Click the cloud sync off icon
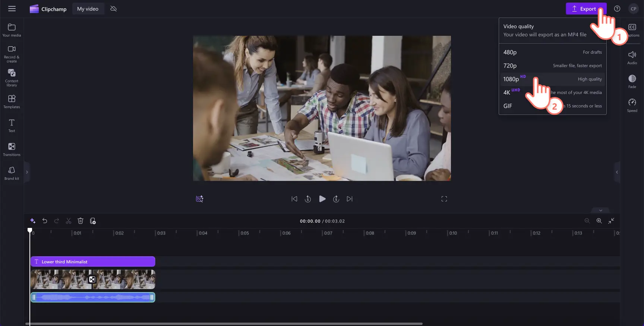The height and width of the screenshot is (326, 644). tap(114, 9)
